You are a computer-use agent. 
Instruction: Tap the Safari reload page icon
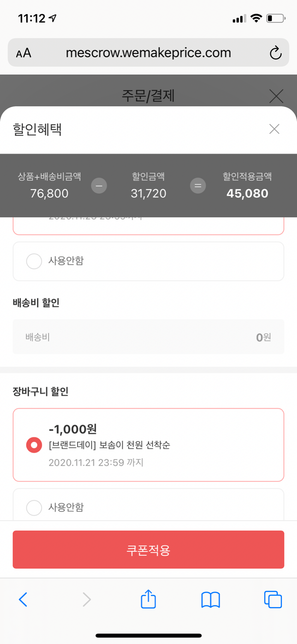275,53
